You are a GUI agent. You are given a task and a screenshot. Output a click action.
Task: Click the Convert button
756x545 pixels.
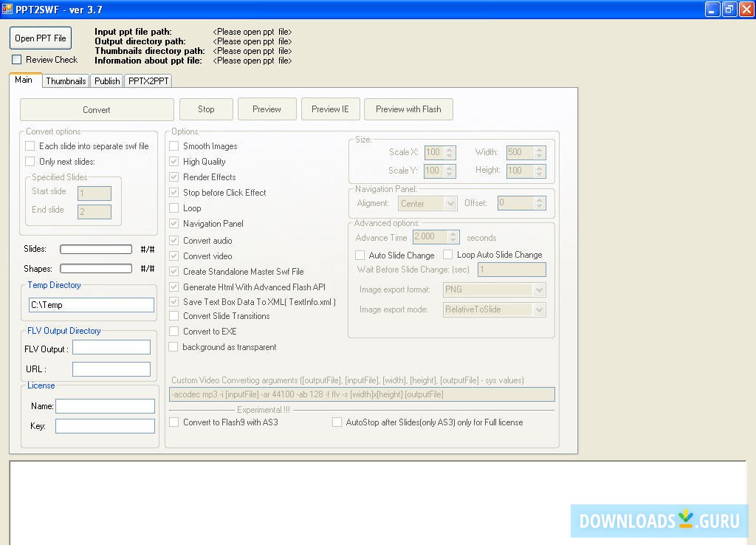coord(96,109)
